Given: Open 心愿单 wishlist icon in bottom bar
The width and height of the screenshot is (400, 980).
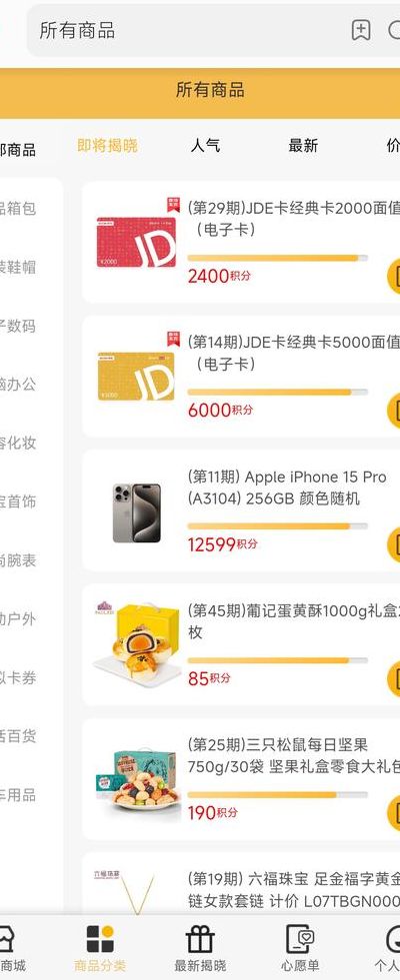Looking at the screenshot, I should pyautogui.click(x=300, y=939).
